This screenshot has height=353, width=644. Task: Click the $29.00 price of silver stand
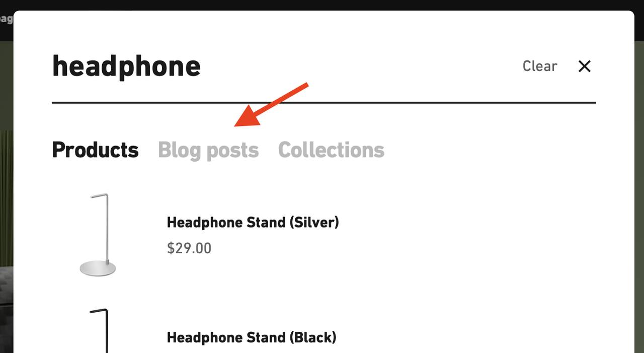click(x=189, y=248)
